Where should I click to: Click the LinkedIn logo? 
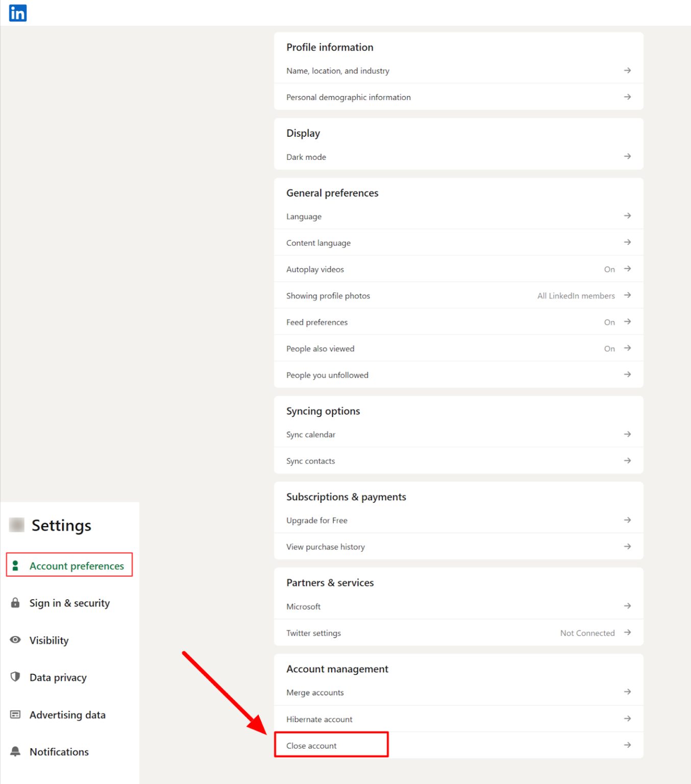click(17, 13)
